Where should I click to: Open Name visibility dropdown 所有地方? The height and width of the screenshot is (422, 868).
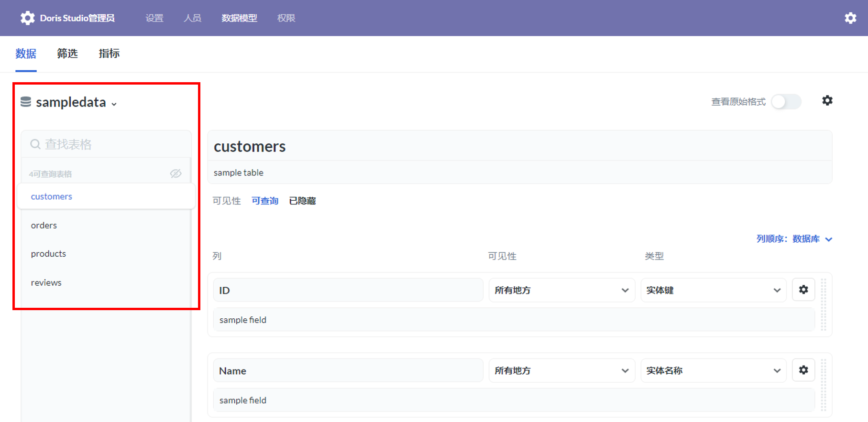pyautogui.click(x=562, y=370)
